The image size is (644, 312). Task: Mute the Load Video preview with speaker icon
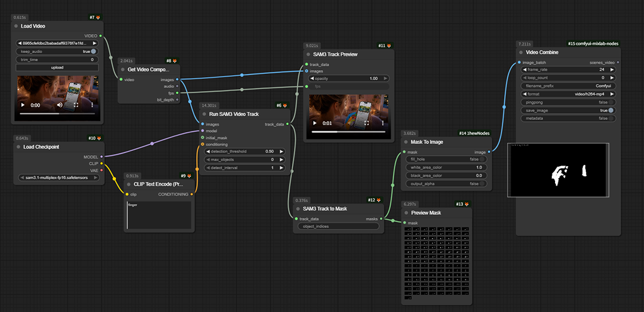[x=60, y=105]
